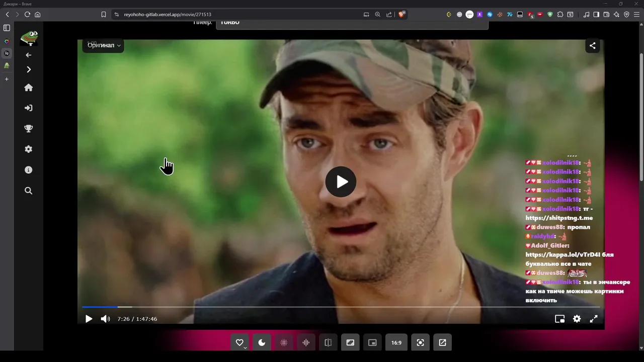This screenshot has width=644, height=362.
Task: Click the browser home button
Action: [x=37, y=15]
